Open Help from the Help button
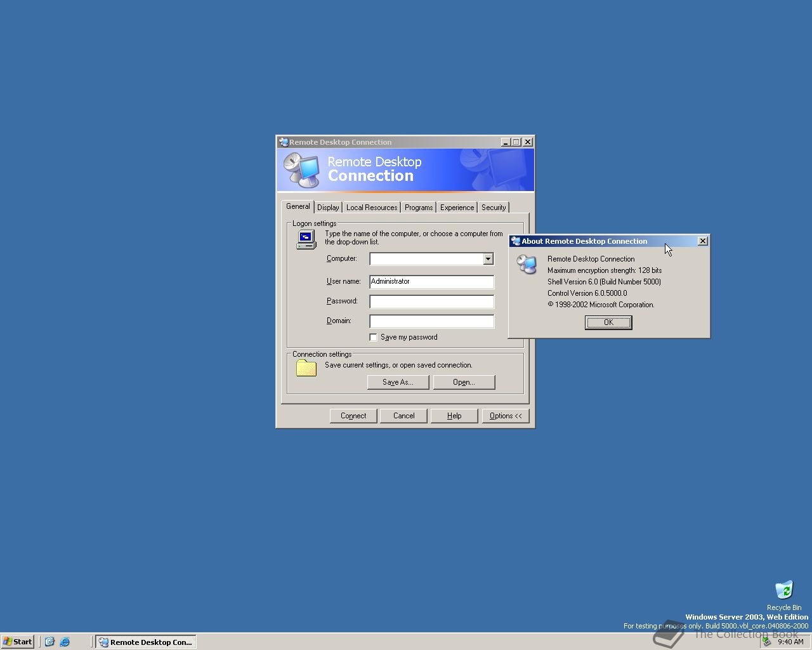 (x=454, y=416)
